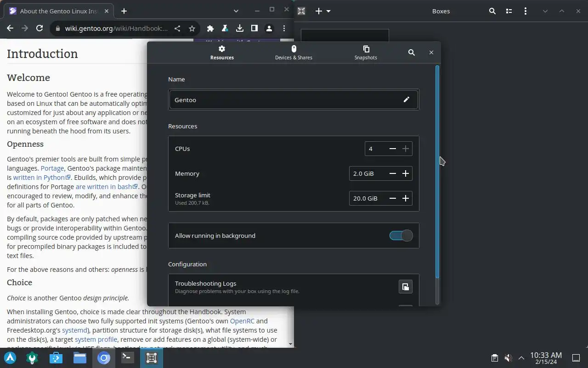Toggle list view icon in the Boxes header
Screen dimensions: 588x368
[509, 11]
